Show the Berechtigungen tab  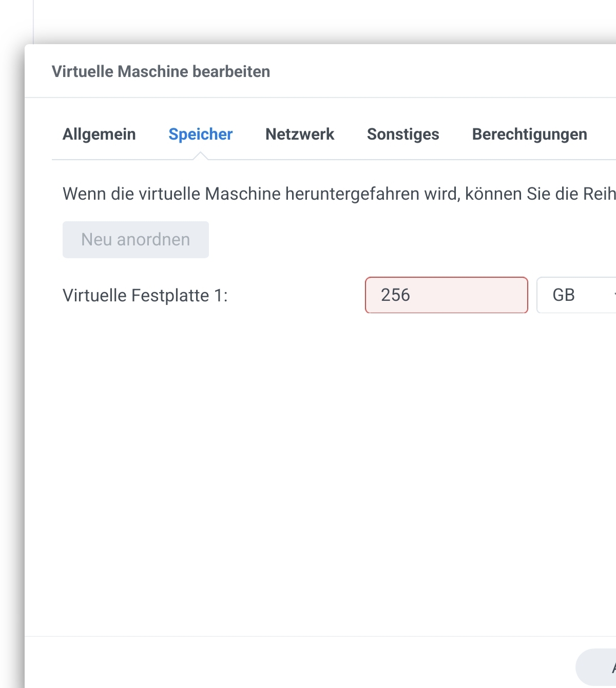[529, 135]
